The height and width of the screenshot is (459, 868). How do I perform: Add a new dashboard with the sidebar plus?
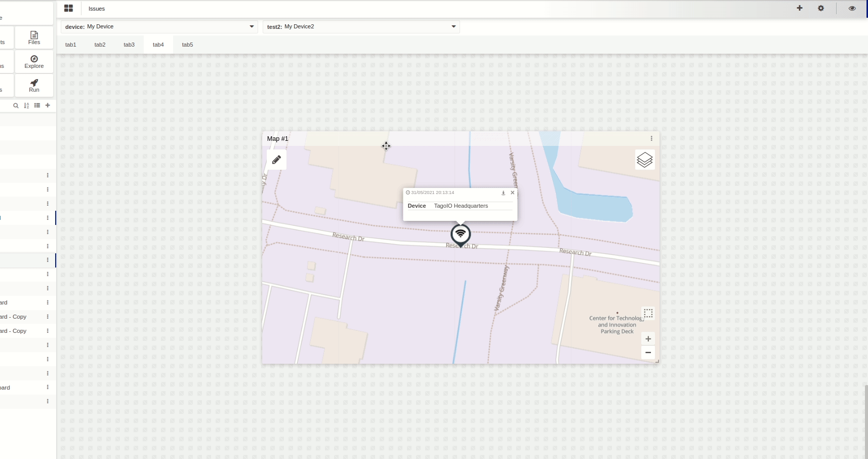coord(48,105)
